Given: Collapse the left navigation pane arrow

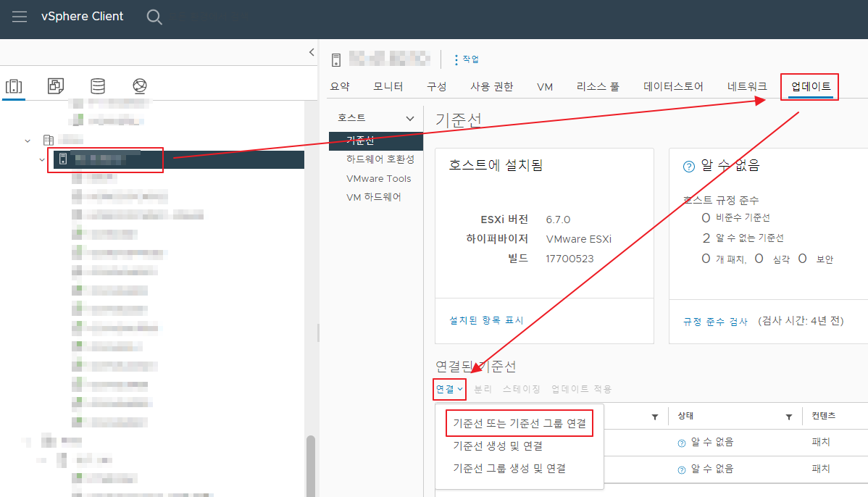Looking at the screenshot, I should 312,52.
